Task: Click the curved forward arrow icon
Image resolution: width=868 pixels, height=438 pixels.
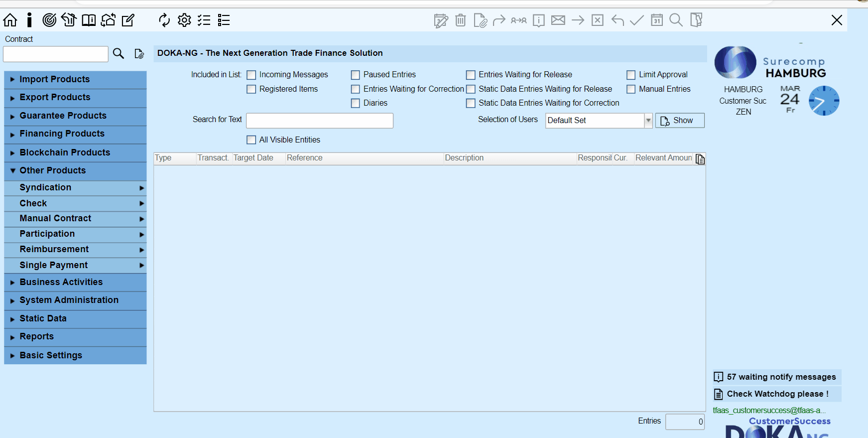Action: click(499, 20)
